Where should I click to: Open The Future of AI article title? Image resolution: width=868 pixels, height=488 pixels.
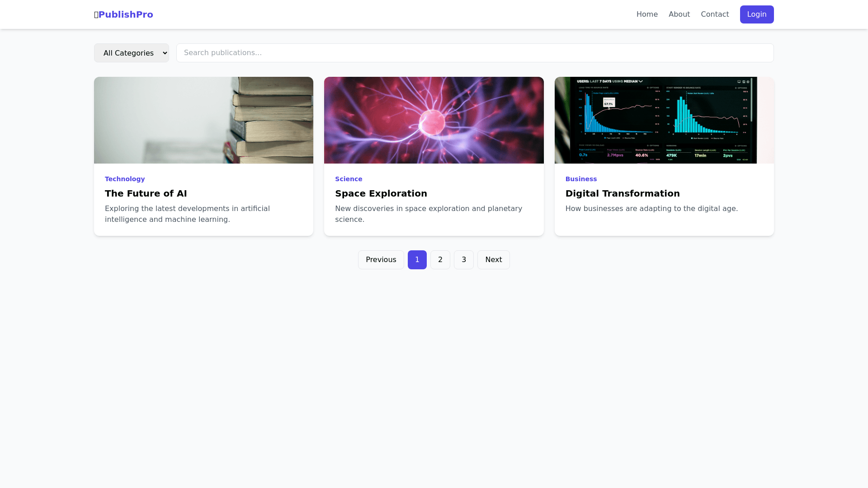[146, 193]
